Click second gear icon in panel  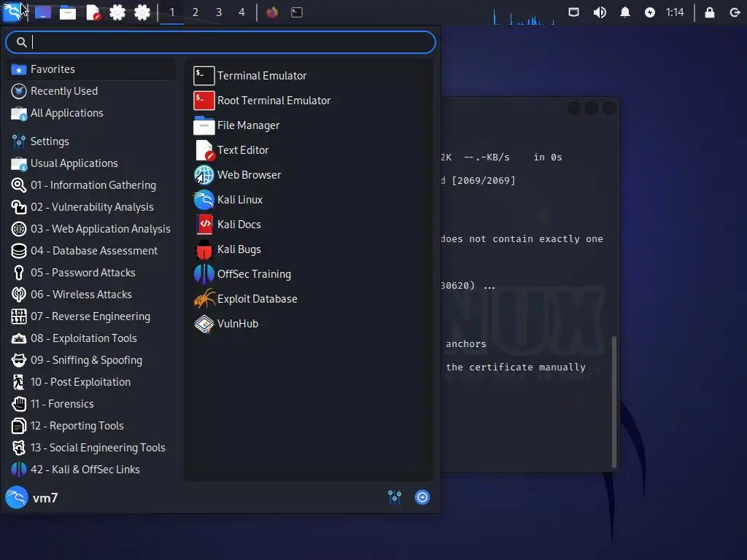point(142,12)
